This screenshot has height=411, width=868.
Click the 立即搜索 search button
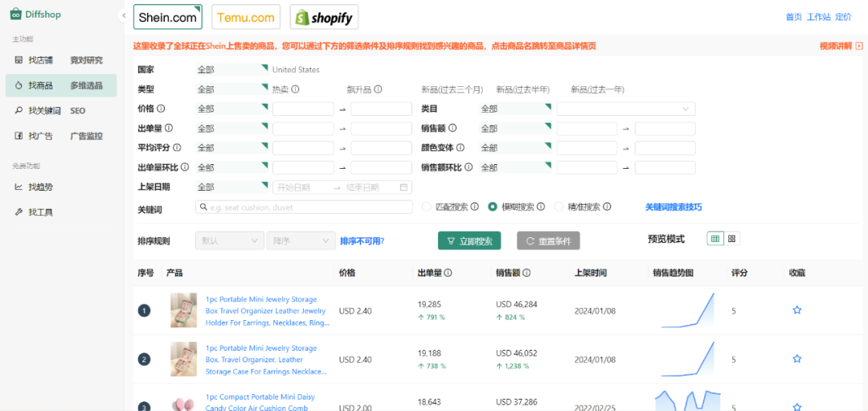pyautogui.click(x=469, y=241)
